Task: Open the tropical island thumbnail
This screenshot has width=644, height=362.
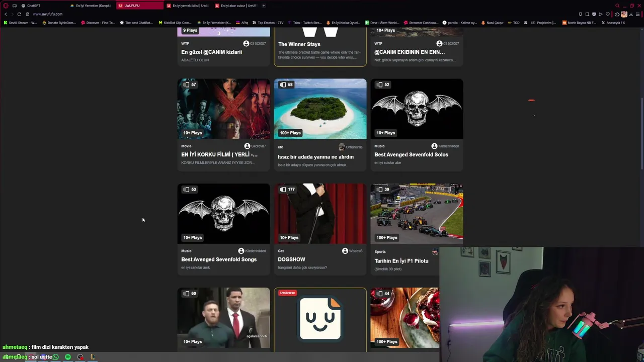Action: point(320,109)
